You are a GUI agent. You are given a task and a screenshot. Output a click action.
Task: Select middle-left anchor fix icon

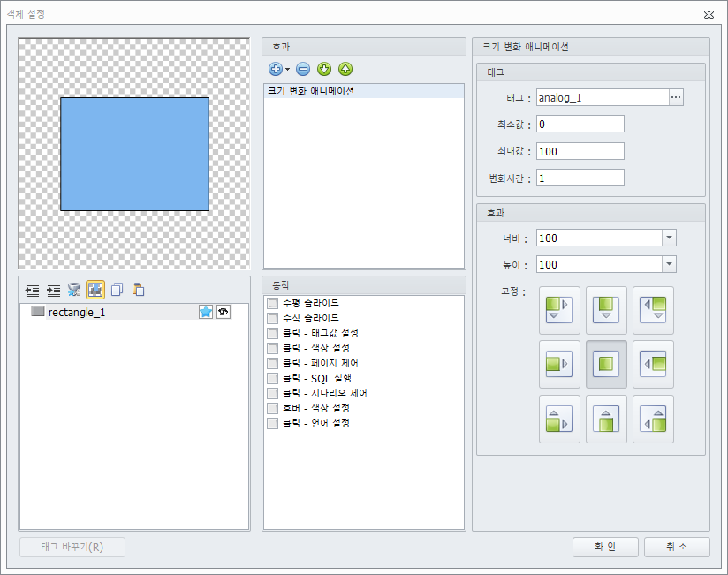tap(559, 364)
